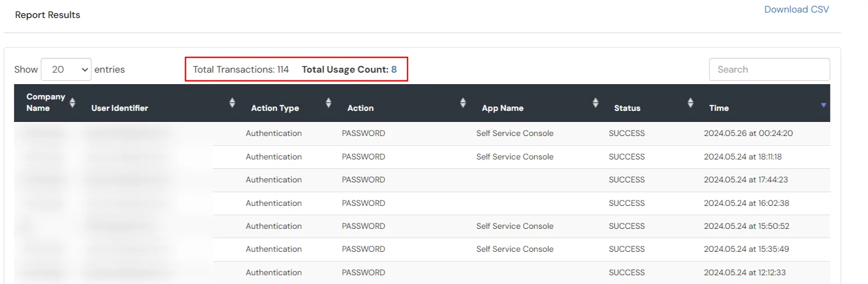
Task: Click Self Service Console in 18:11:18 row
Action: [514, 157]
